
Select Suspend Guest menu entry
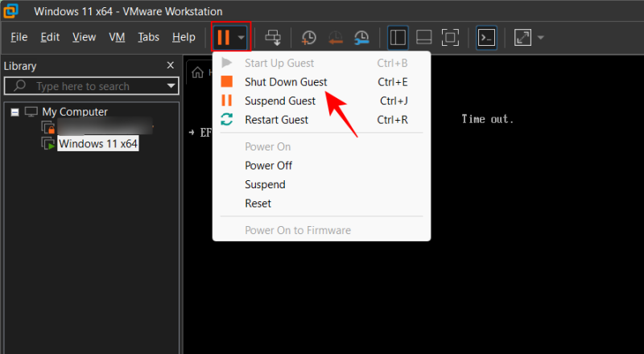(279, 101)
